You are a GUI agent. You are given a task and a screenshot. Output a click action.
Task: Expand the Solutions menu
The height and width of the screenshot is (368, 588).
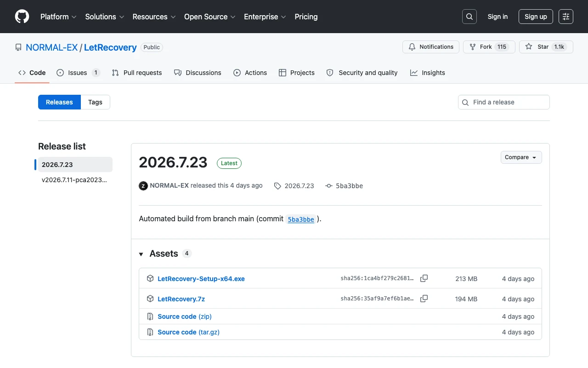[x=105, y=17]
